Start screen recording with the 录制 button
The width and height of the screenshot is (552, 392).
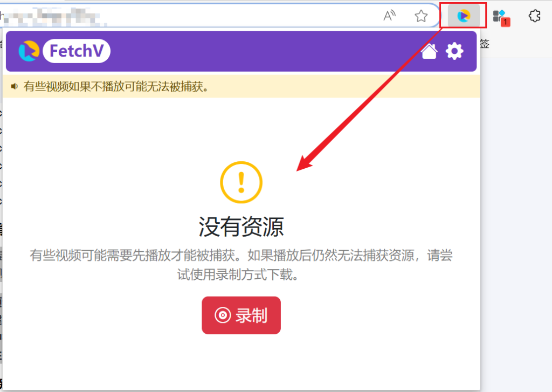241,315
